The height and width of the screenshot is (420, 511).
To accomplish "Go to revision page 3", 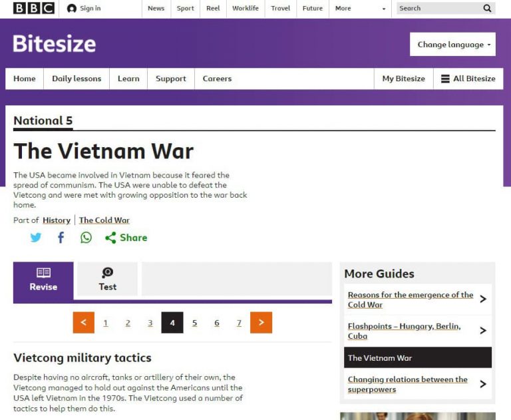I will pyautogui.click(x=150, y=323).
